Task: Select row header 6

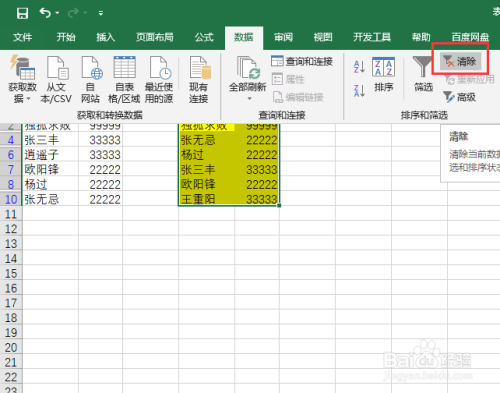Action: tap(11, 155)
